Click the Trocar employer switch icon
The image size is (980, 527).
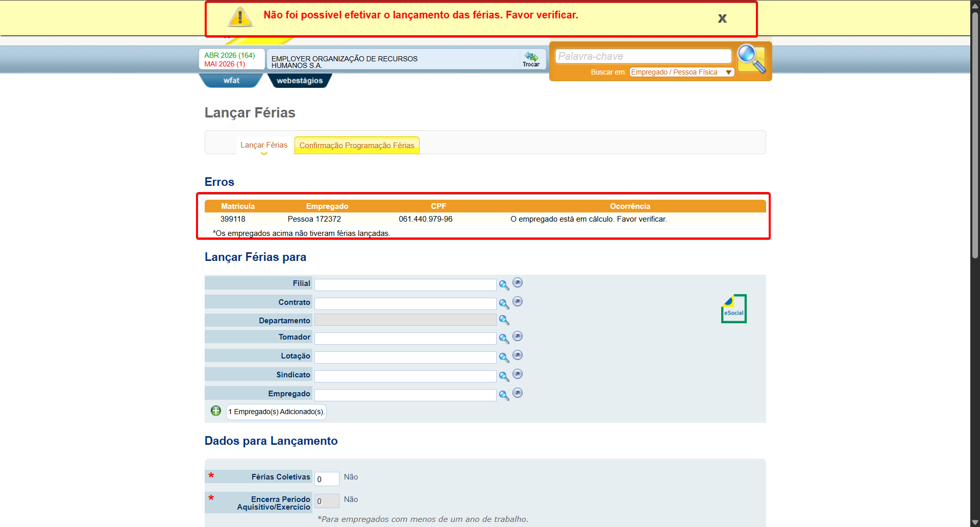click(x=531, y=59)
